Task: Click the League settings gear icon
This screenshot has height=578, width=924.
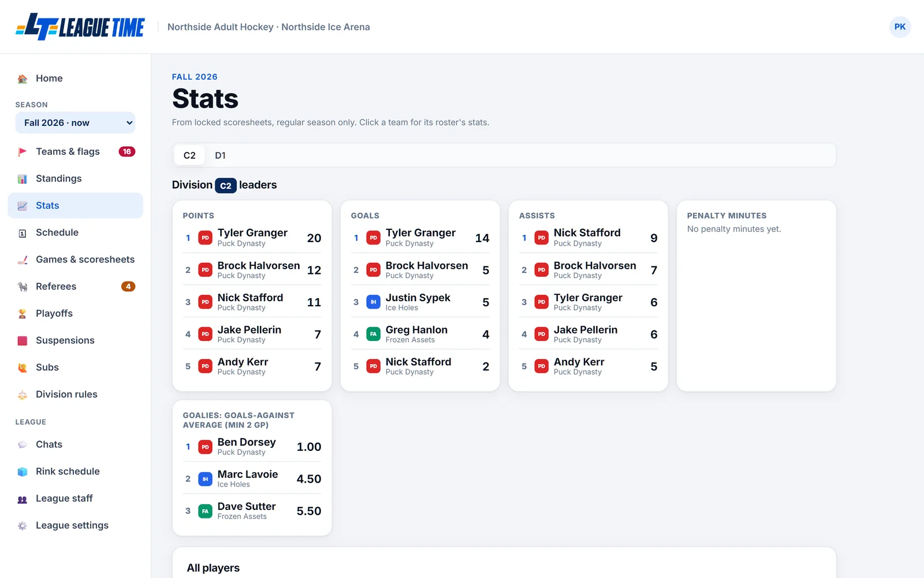Action: click(x=23, y=525)
